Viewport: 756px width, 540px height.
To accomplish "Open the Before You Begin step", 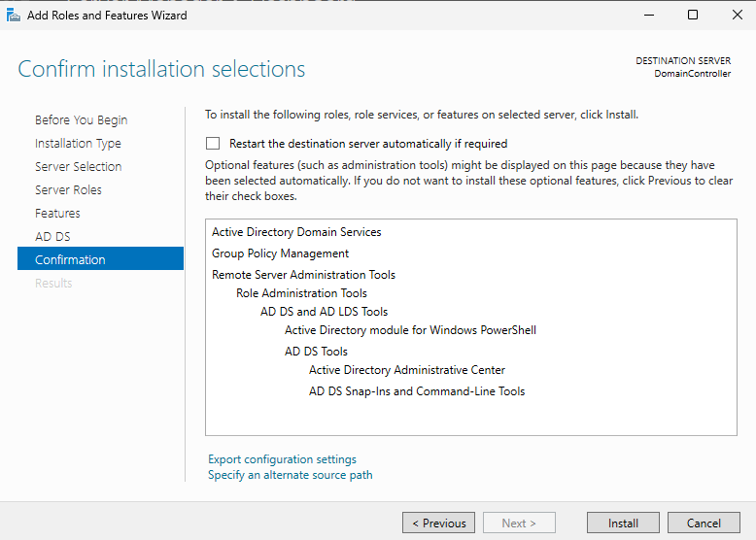I will [81, 120].
